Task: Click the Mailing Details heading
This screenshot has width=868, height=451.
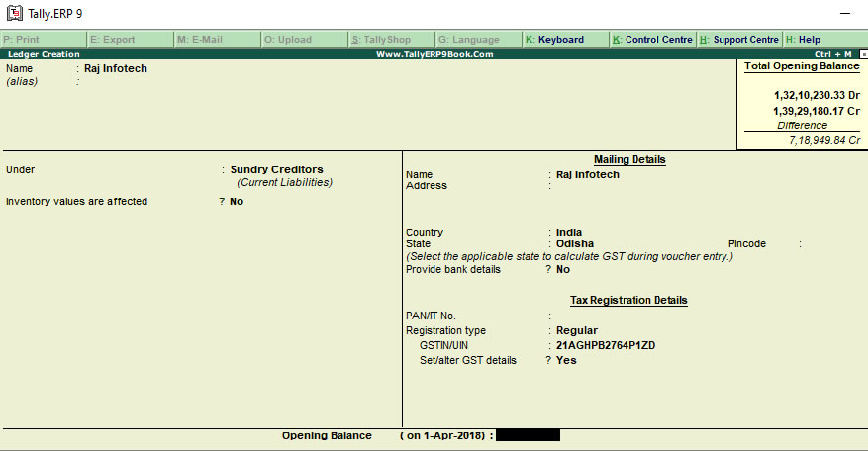Action: click(629, 159)
